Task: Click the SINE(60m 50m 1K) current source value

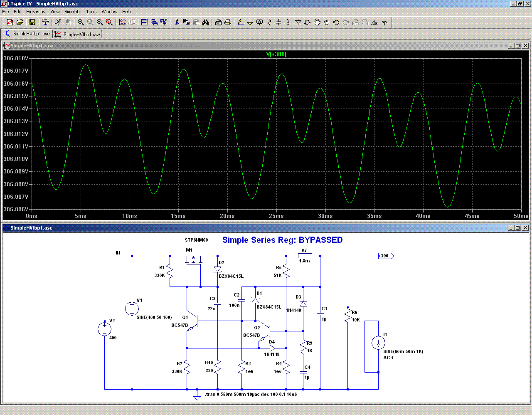Action: tap(403, 351)
